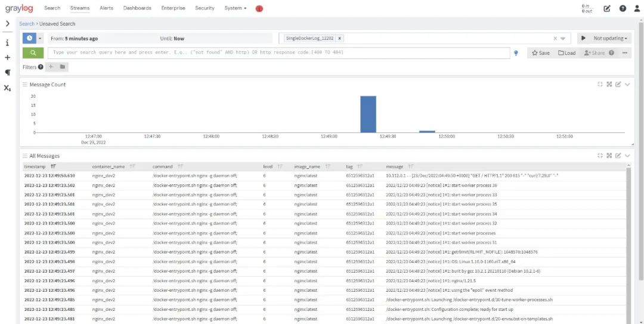This screenshot has height=324, width=644.
Task: Start live updating with the play button
Action: 583,38
